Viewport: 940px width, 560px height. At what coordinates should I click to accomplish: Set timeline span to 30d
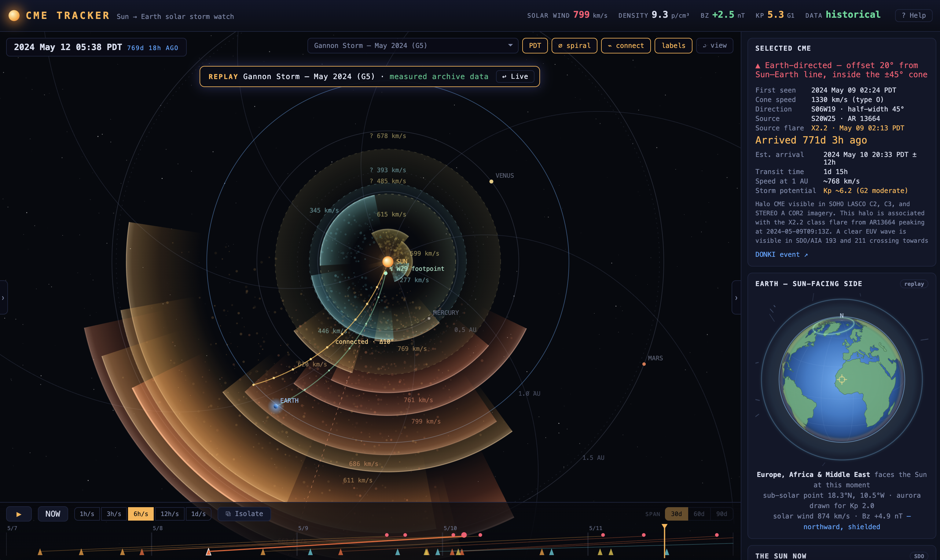tap(676, 514)
